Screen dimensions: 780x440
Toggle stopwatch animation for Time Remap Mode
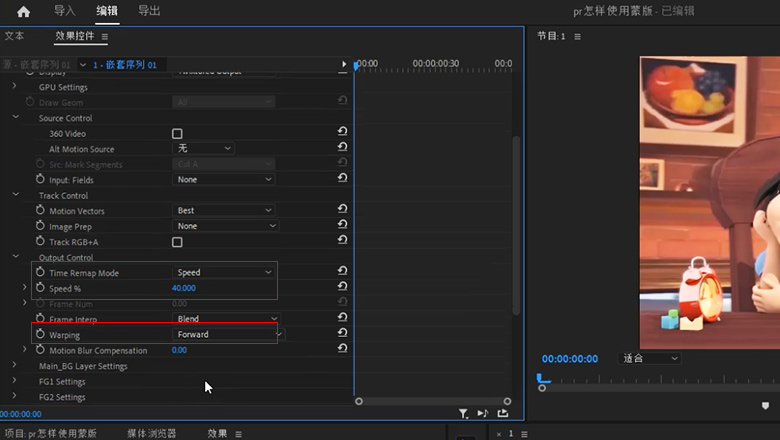click(41, 273)
